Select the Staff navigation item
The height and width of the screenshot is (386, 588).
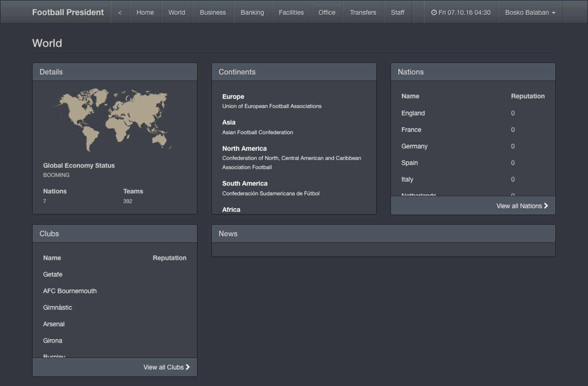(398, 13)
